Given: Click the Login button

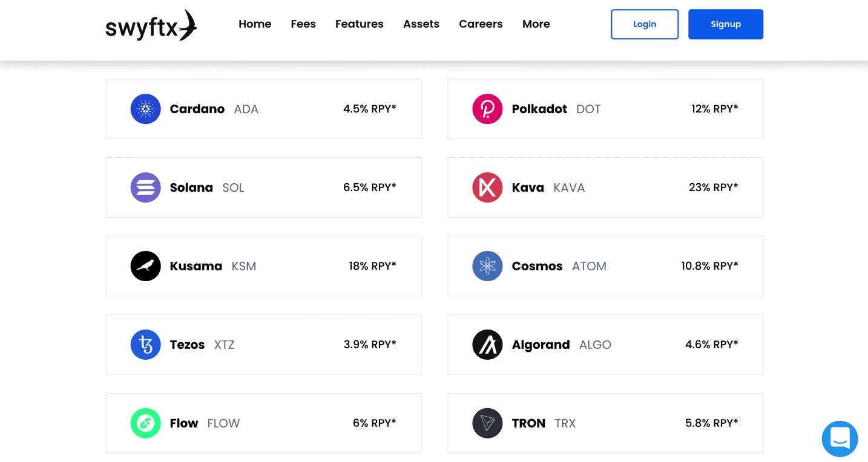Looking at the screenshot, I should [645, 24].
